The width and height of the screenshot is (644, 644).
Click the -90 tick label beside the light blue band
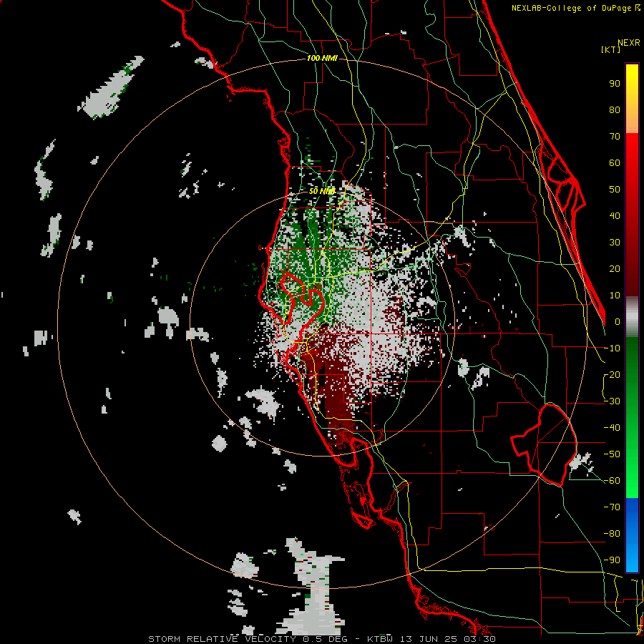point(612,560)
